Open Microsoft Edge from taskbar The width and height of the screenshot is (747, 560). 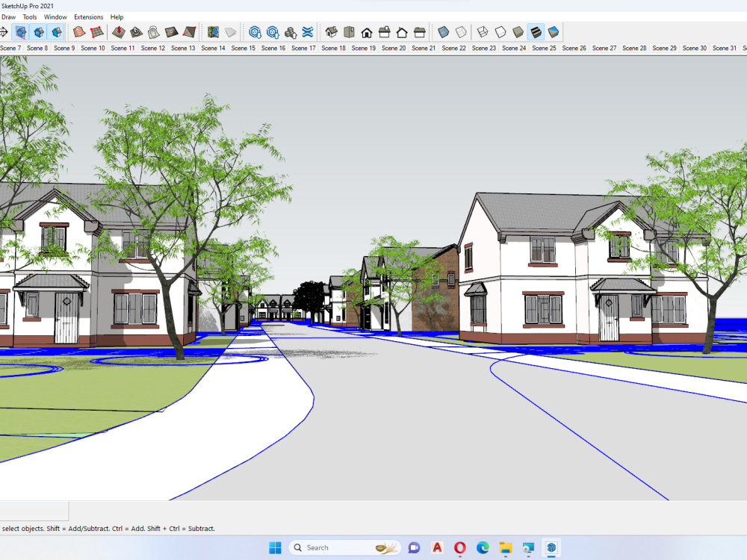(x=483, y=547)
